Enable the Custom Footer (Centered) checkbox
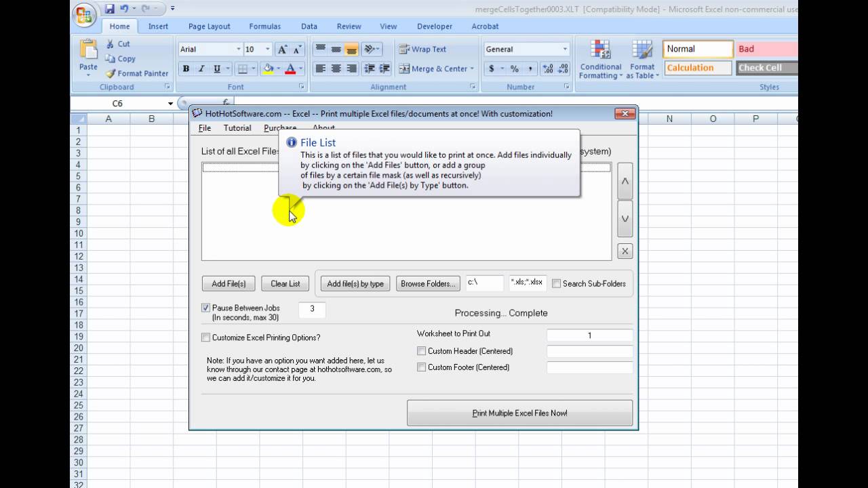The image size is (868, 488). click(x=422, y=367)
